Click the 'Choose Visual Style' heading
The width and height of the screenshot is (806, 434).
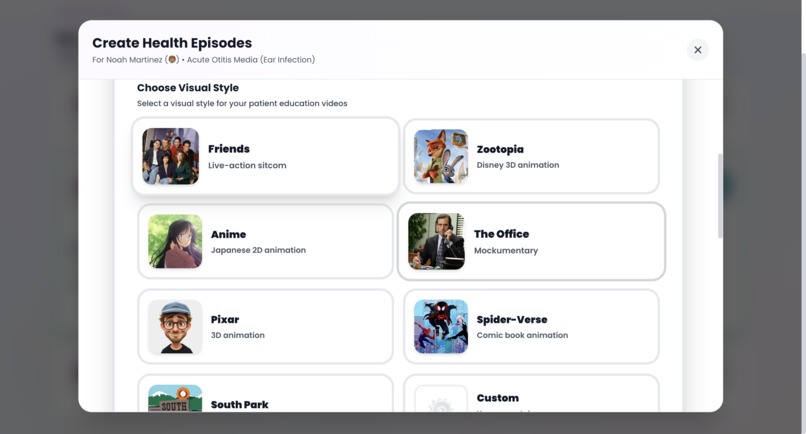[x=188, y=88]
